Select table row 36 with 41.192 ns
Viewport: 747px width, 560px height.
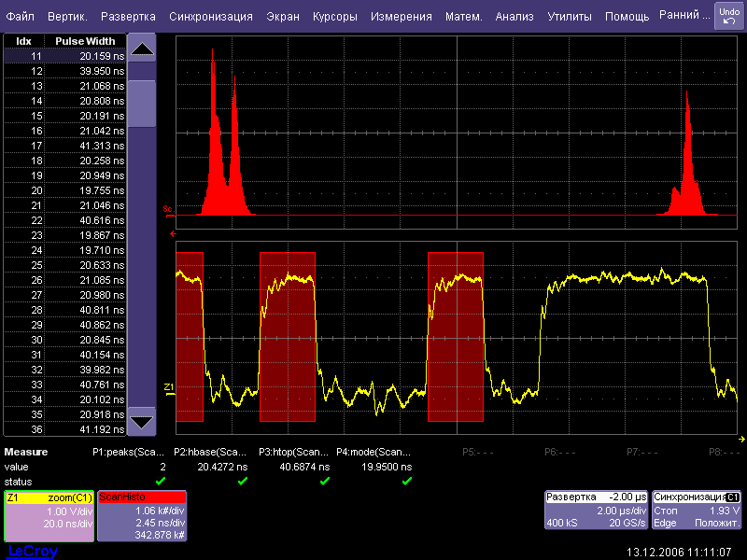pyautogui.click(x=65, y=429)
